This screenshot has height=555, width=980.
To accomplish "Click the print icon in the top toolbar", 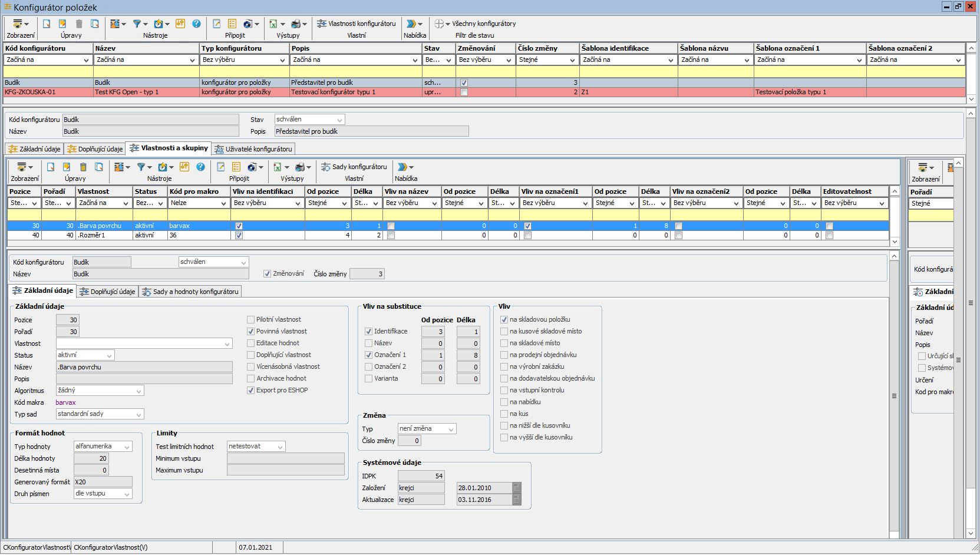I will tap(295, 24).
